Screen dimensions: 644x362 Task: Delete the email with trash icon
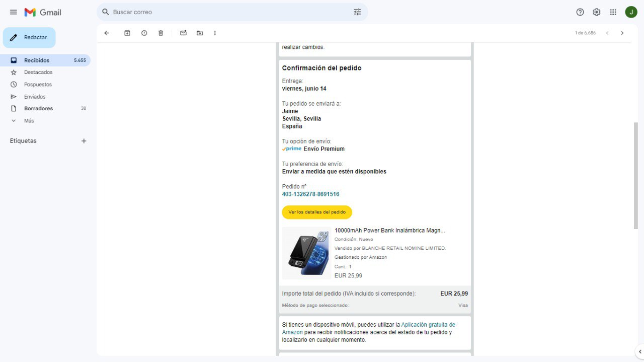click(x=160, y=33)
